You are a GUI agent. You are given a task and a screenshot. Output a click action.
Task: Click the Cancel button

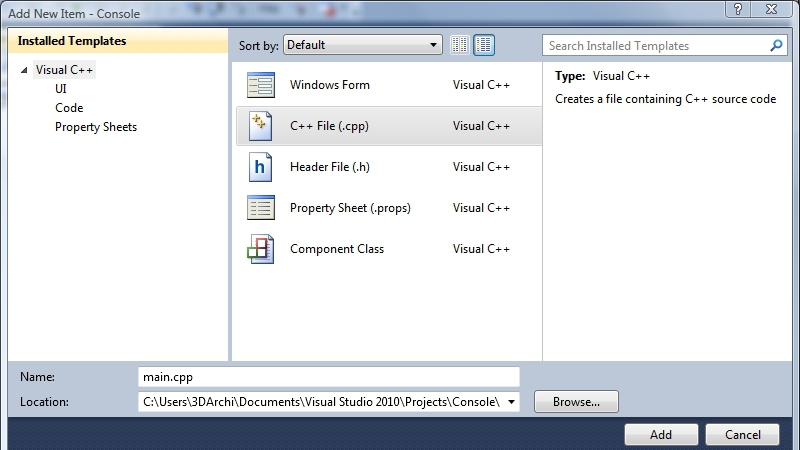point(741,435)
